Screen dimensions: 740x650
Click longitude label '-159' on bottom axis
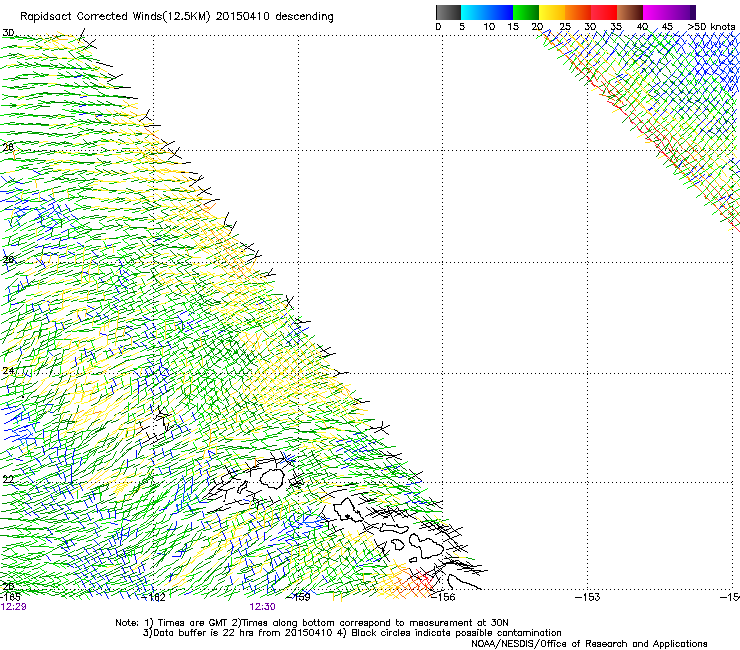click(x=299, y=597)
